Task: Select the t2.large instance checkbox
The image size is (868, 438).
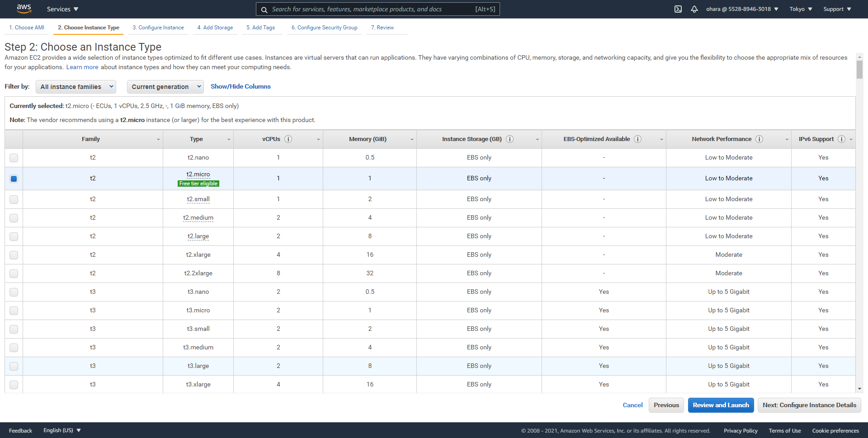Action: pos(14,236)
